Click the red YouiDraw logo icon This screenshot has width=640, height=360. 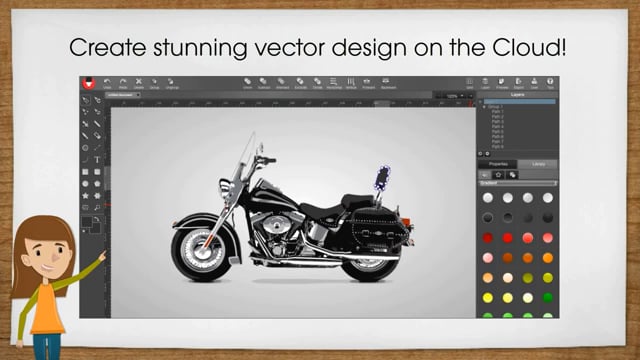click(x=89, y=83)
